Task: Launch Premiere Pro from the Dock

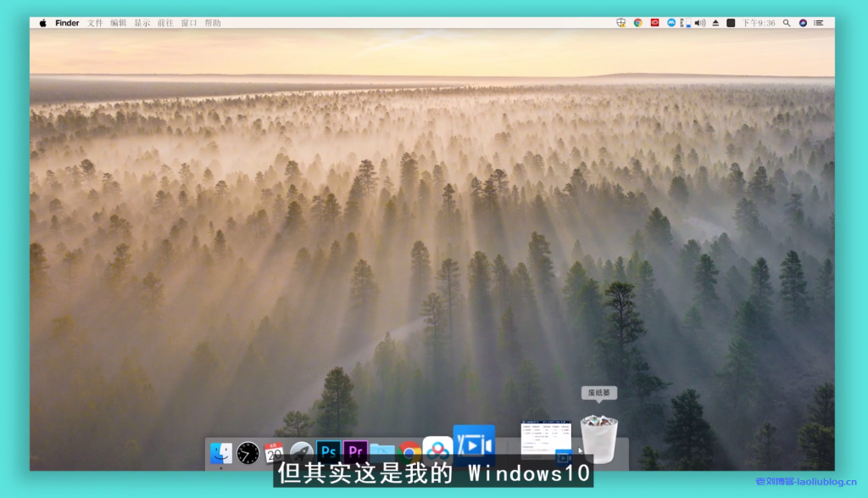Action: 355,450
